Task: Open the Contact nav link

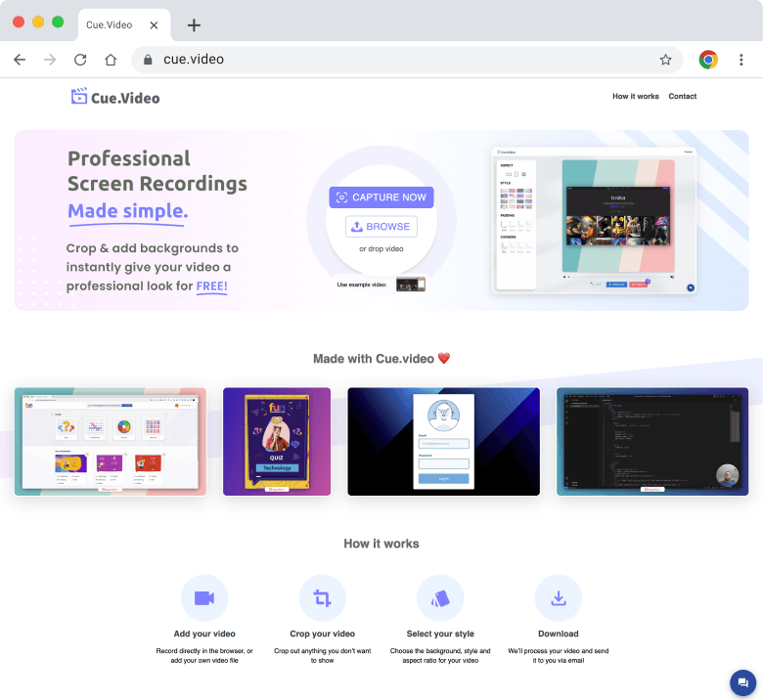Action: click(682, 97)
